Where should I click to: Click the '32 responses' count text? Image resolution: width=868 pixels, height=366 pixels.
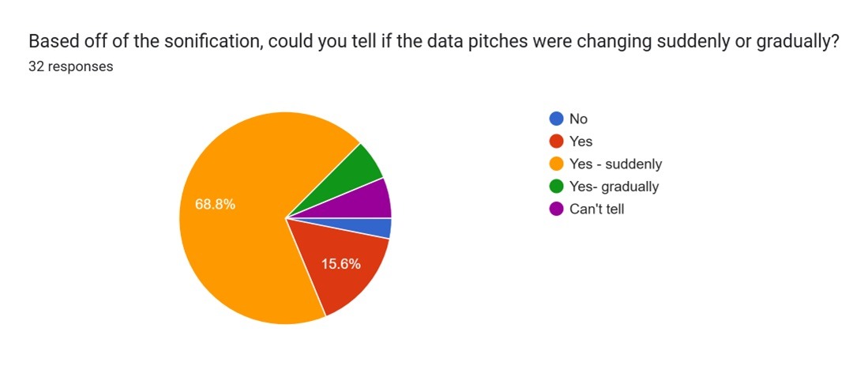coord(70,66)
